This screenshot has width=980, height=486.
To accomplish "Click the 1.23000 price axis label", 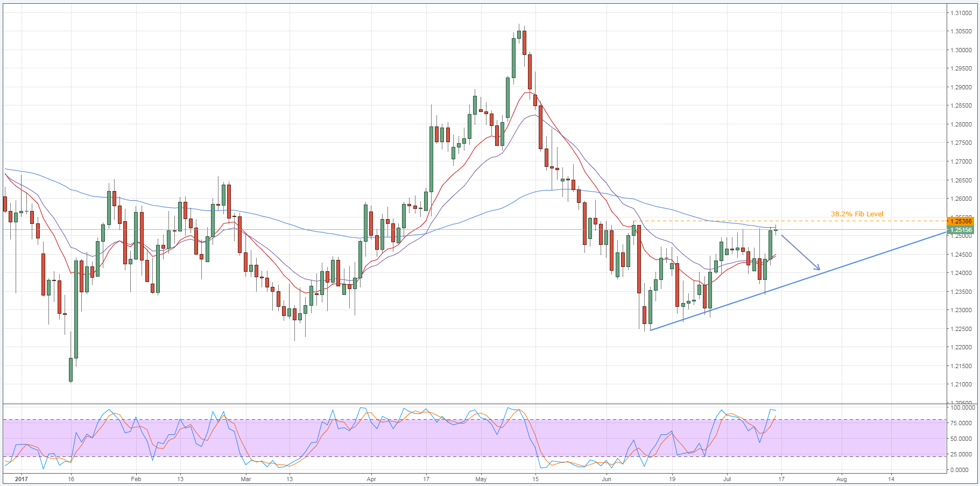I will (x=961, y=310).
